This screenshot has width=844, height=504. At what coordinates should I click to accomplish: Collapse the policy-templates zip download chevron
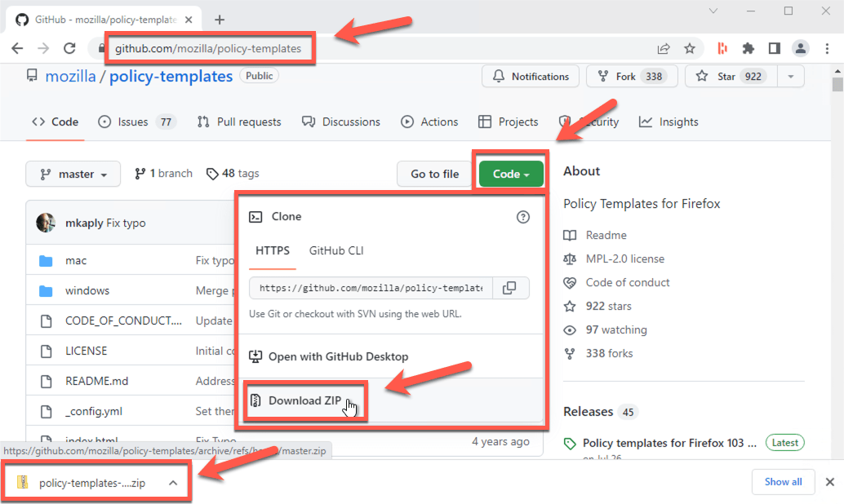172,482
